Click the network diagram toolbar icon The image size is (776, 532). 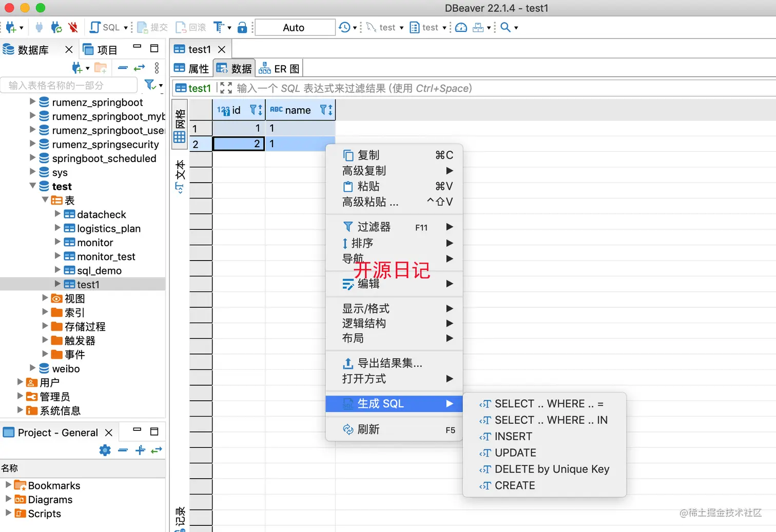coord(478,27)
